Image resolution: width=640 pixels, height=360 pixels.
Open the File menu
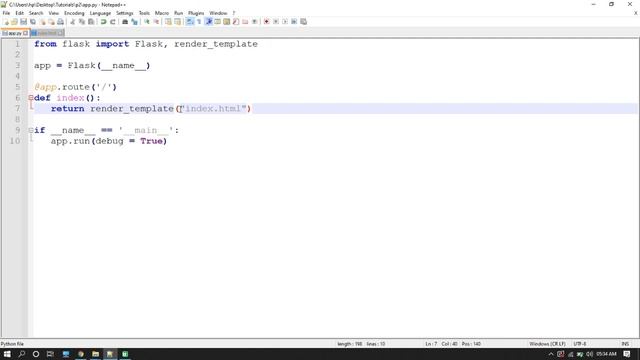tap(6, 13)
